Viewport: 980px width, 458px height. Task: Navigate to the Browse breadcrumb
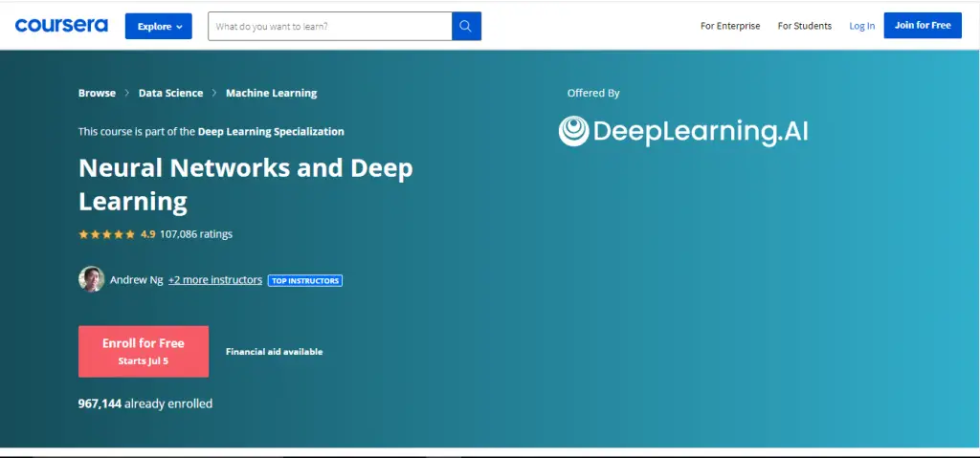(97, 94)
